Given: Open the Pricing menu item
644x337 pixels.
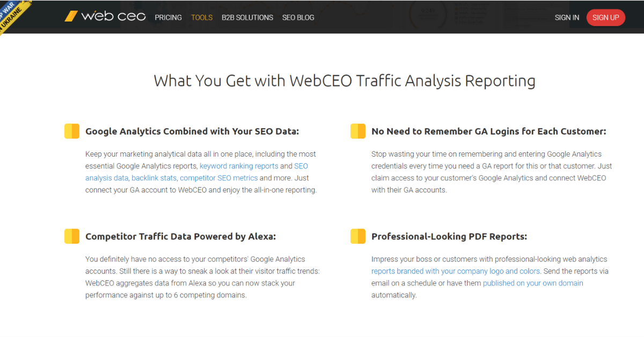Looking at the screenshot, I should 168,17.
